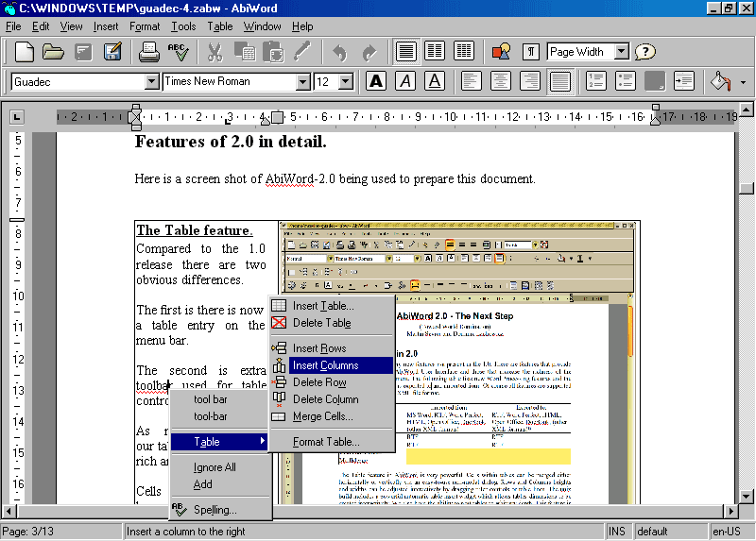The height and width of the screenshot is (541, 756).
Task: Click the tab type selector at the ruler corner
Action: [x=17, y=116]
